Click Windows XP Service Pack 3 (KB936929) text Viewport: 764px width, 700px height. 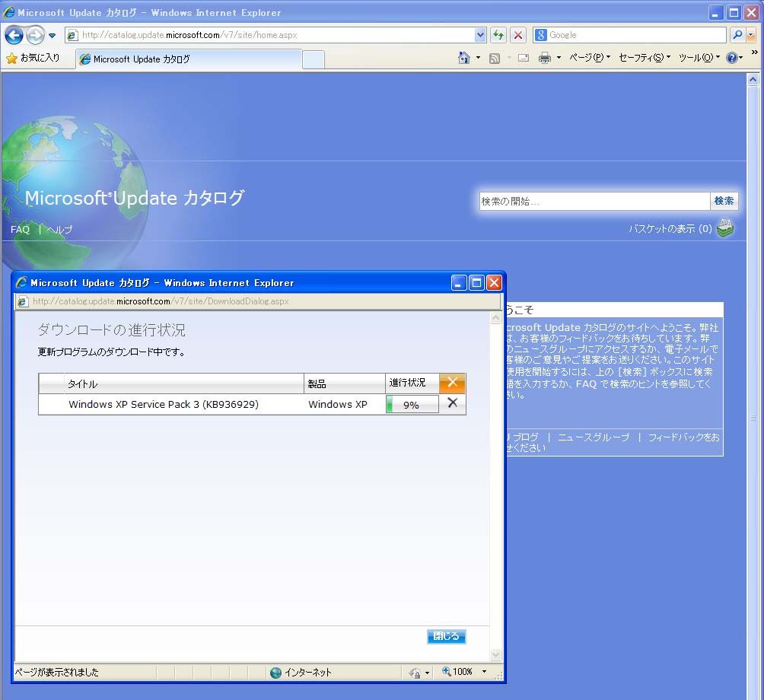click(164, 404)
